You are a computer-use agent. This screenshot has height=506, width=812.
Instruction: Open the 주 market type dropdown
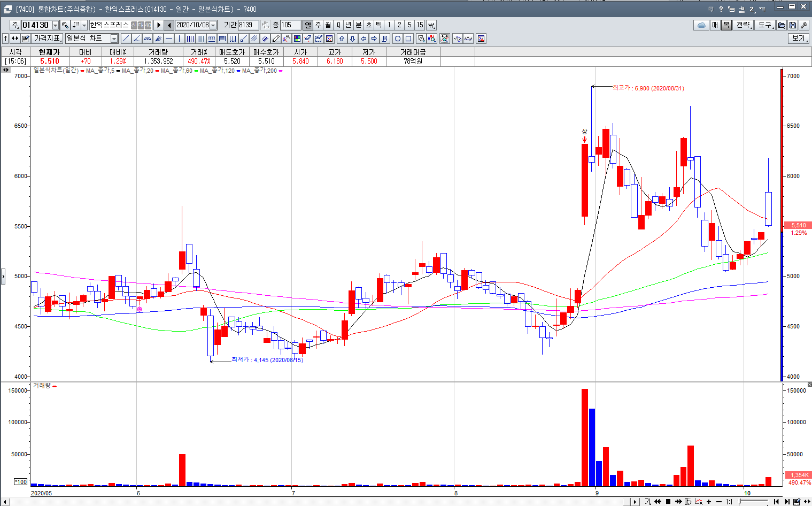pyautogui.click(x=15, y=25)
